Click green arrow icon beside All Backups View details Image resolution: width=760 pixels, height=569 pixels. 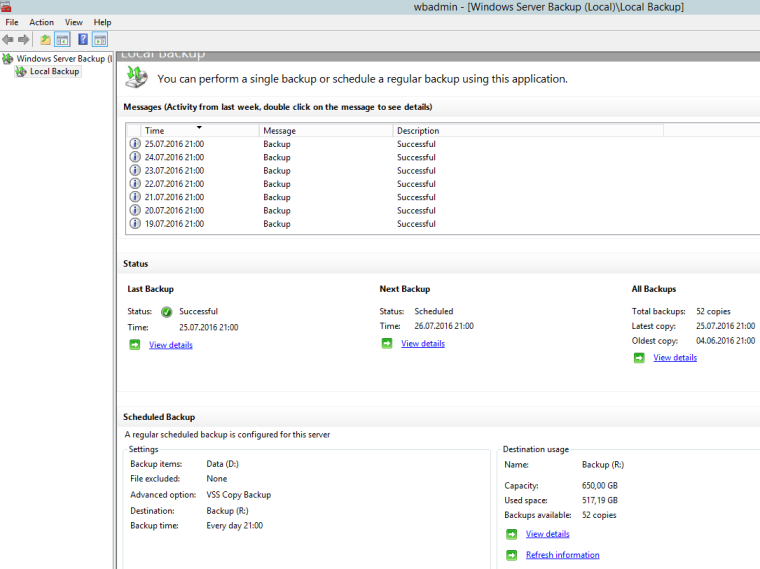[x=639, y=358]
